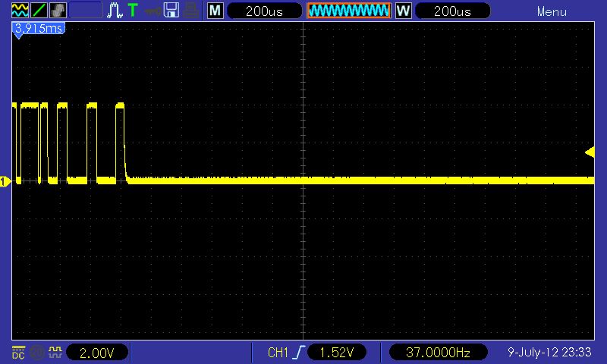607x364 pixels.
Task: Click the 2.00V vertical scale readout
Action: (97, 353)
